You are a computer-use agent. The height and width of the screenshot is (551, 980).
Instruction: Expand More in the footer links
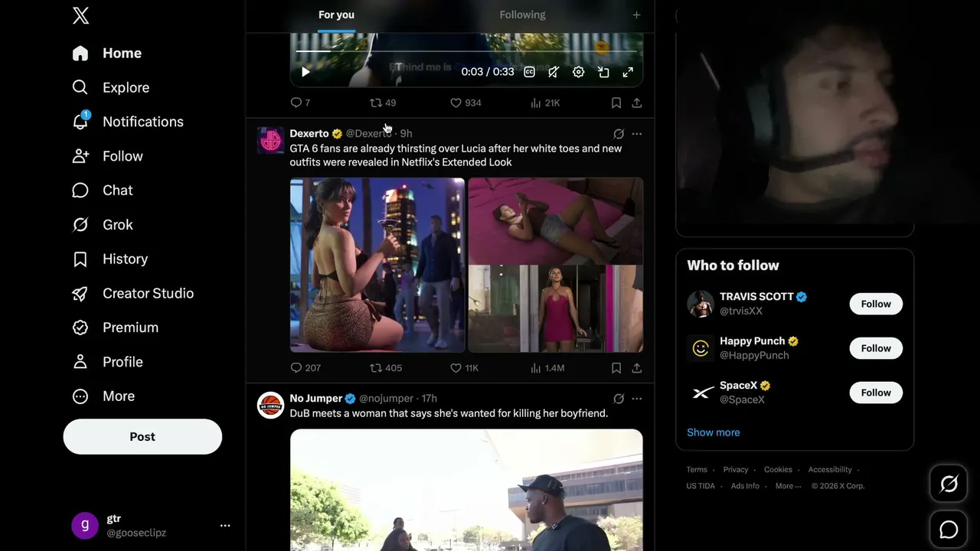coord(788,486)
